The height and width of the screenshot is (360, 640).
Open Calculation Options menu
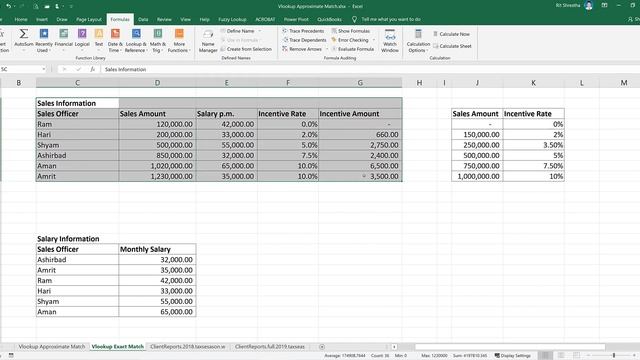point(418,40)
